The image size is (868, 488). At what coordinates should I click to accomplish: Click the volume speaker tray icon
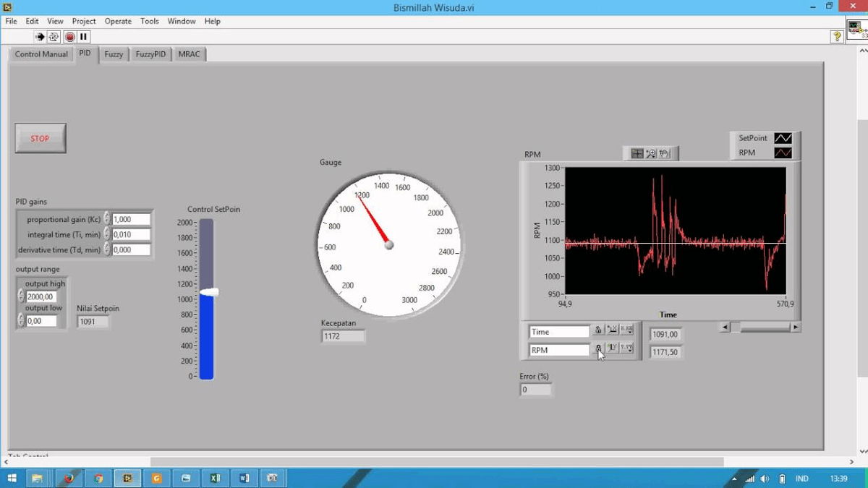[766, 479]
